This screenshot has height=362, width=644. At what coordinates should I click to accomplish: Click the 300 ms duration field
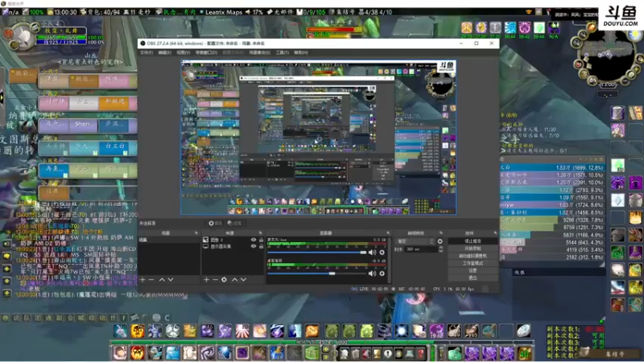coord(421,249)
